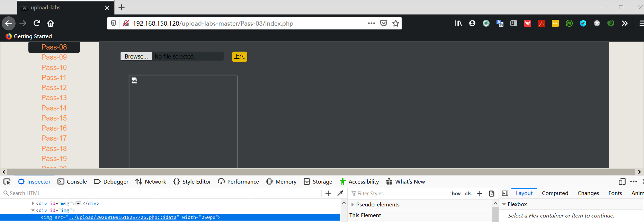Viewport: 644px width, 222px height.
Task: Open the Firefox hamburger menu
Action: click(641, 23)
